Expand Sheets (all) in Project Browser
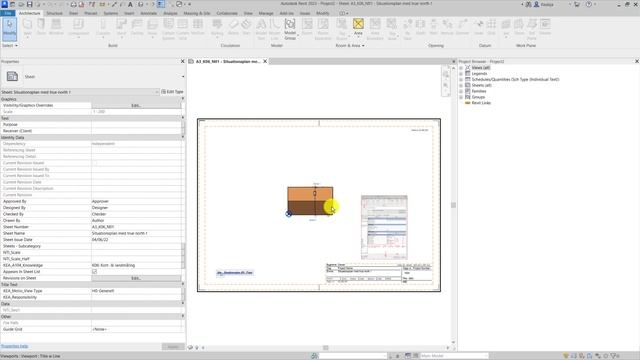640x360 pixels. point(461,85)
